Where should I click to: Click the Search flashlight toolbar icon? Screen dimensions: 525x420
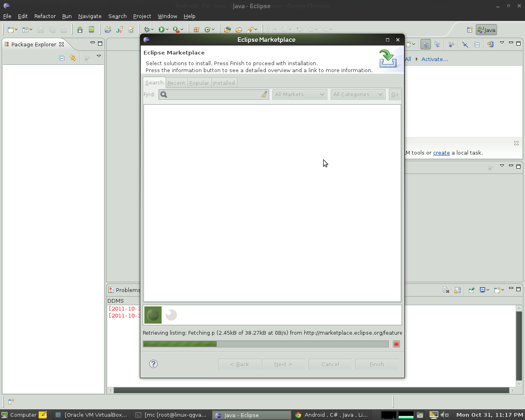click(250, 30)
